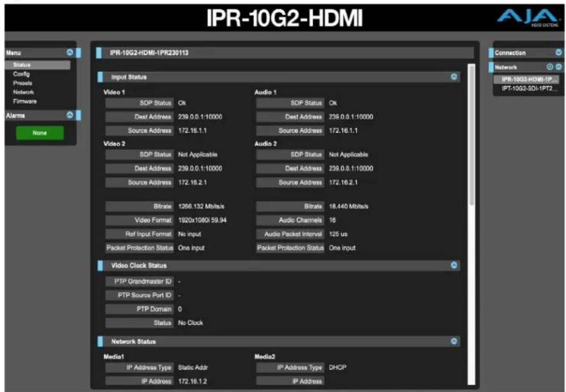
Task: Click audio Packet Protection Status One input
Action: point(342,248)
